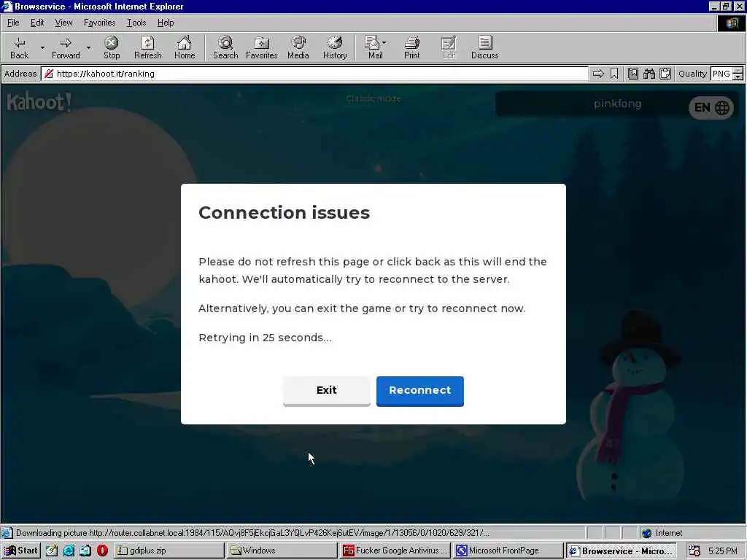
Task: Open the EN language selector
Action: (x=711, y=108)
